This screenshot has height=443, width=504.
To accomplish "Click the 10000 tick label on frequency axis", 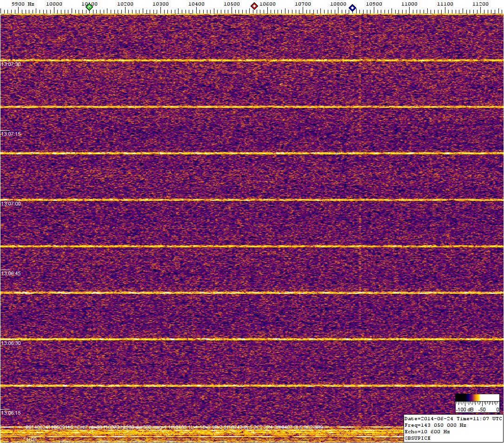I will pos(54,4).
